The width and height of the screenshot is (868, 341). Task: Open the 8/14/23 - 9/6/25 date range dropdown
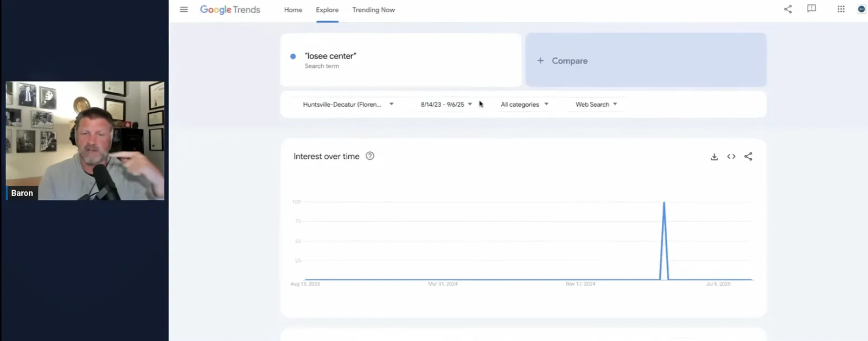(446, 105)
